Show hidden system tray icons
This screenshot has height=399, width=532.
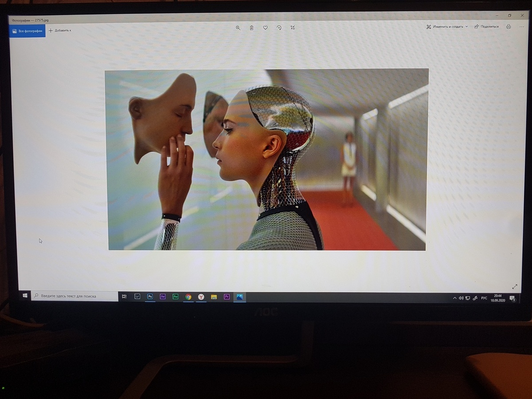coord(454,298)
